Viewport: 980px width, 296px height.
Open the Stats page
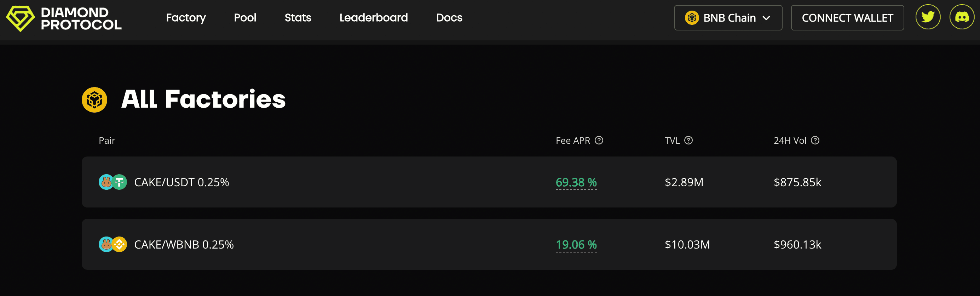point(298,18)
